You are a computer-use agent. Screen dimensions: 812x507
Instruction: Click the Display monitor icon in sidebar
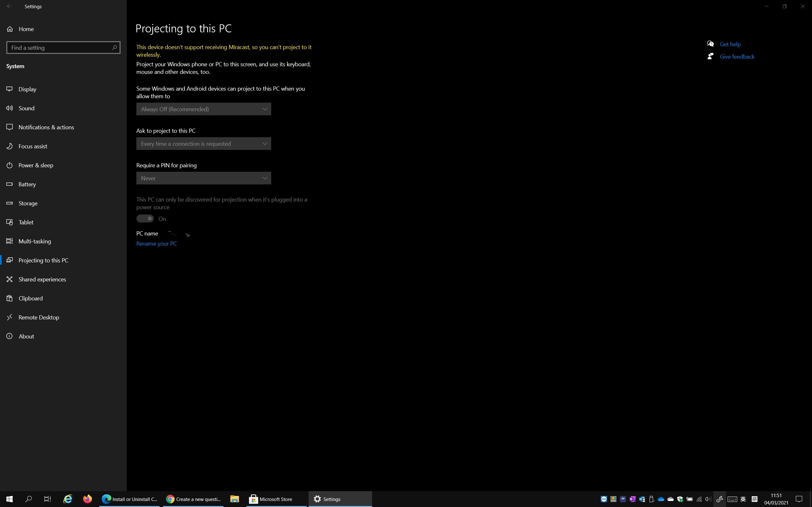(10, 89)
